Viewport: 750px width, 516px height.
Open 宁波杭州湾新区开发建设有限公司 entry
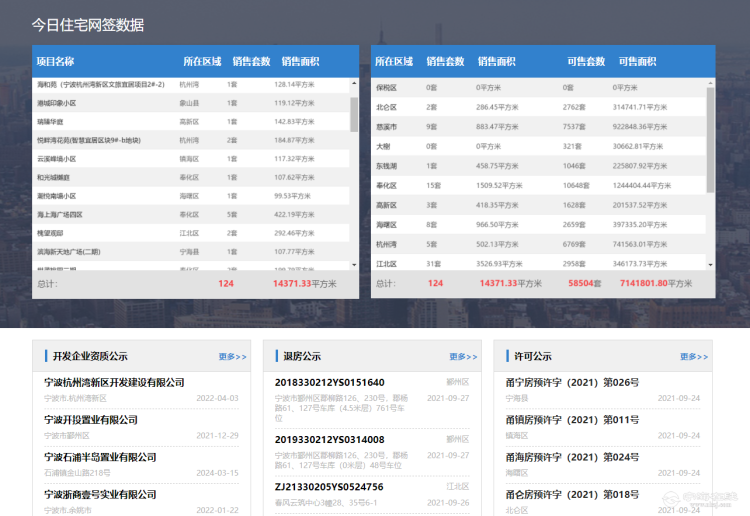tap(114, 383)
